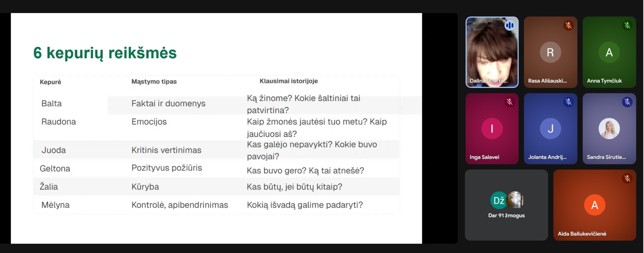The image size is (644, 253).
Task: Click Inga Salavei's muted microphone icon
Action: pyautogui.click(x=509, y=102)
